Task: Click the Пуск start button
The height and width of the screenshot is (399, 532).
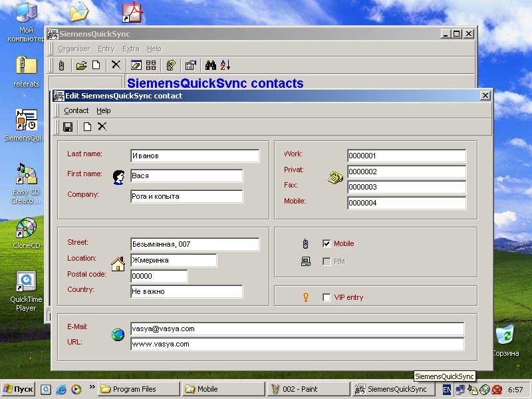Action: (x=18, y=389)
